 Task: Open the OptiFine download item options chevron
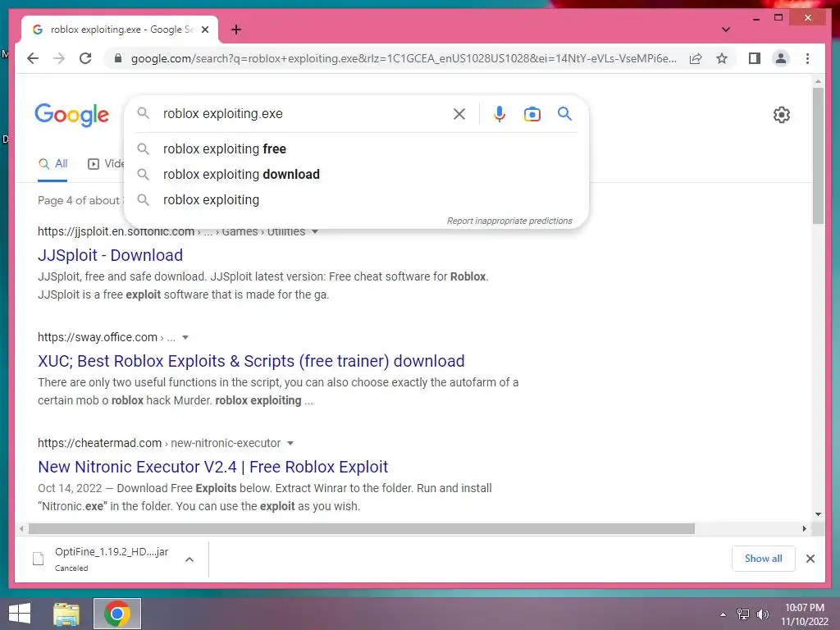tap(189, 559)
